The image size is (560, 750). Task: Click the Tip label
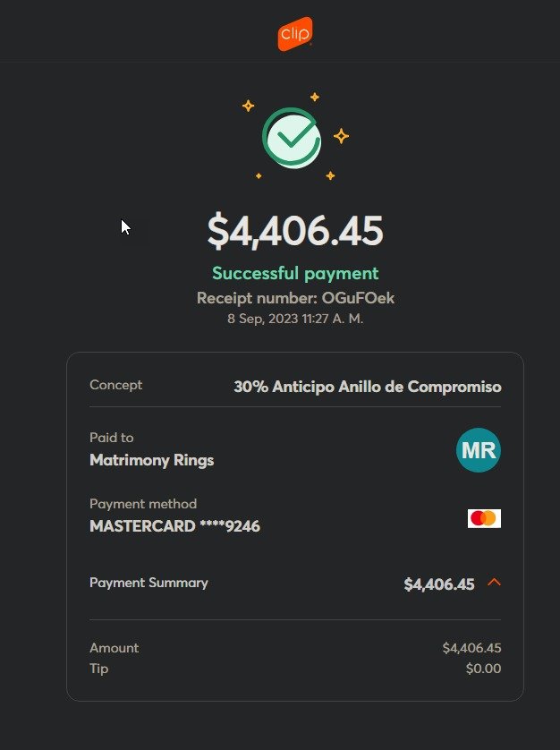99,669
